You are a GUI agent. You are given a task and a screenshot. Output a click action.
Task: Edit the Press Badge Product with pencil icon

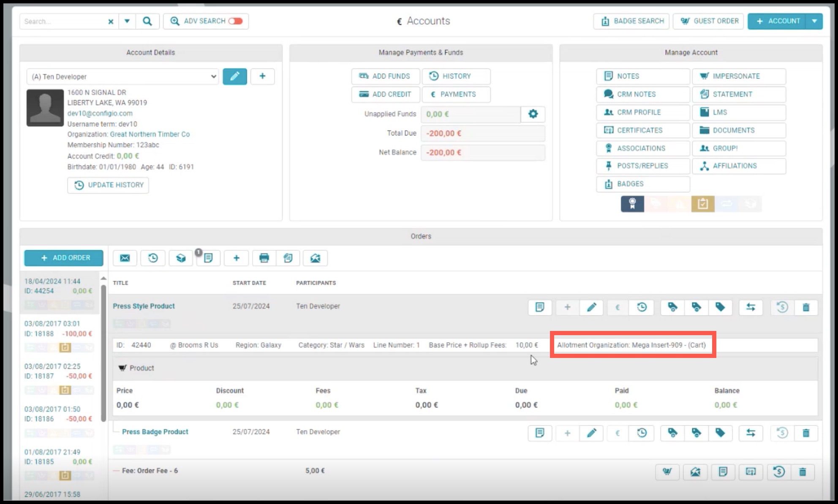pos(591,433)
